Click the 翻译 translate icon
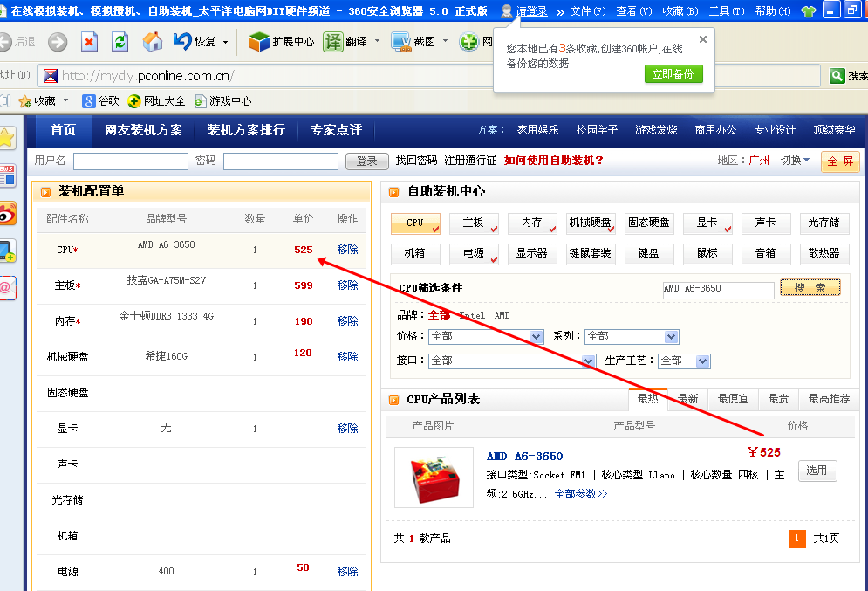This screenshot has width=868, height=591. tap(333, 42)
